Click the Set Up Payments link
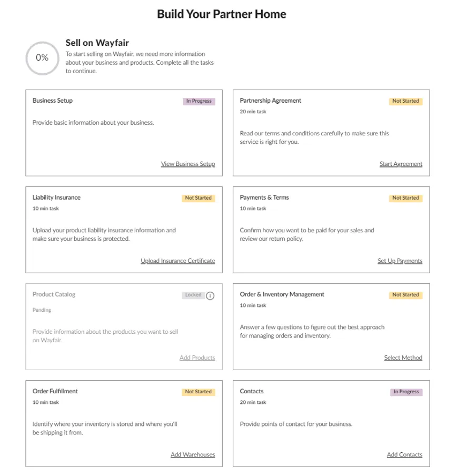 click(400, 261)
